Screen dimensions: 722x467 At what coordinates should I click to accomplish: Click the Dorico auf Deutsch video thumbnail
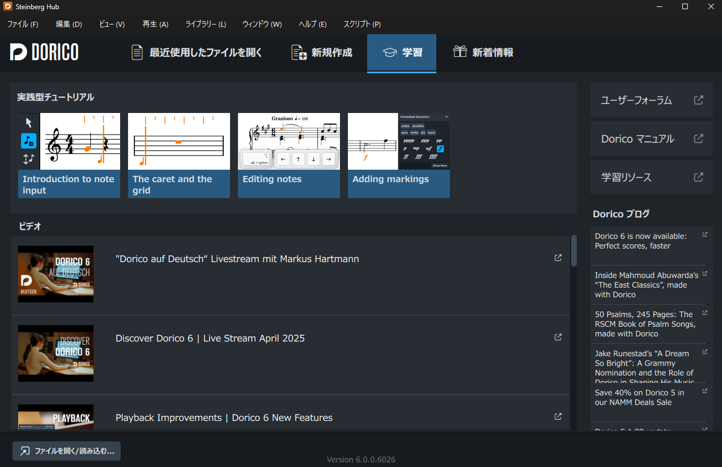click(56, 274)
